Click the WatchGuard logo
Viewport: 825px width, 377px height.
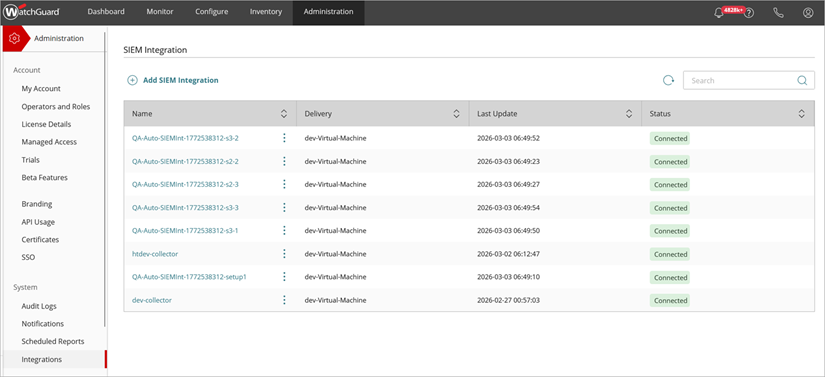[x=31, y=13]
